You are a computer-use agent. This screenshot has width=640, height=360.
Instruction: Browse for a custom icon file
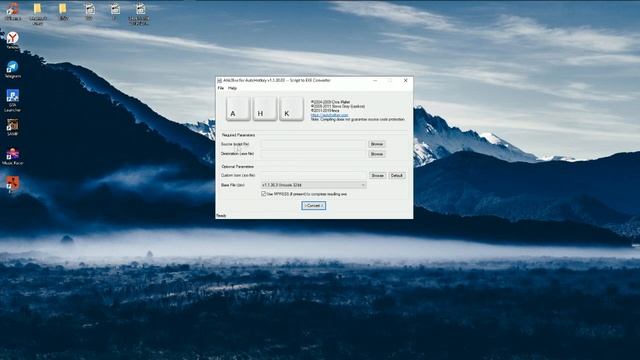click(x=377, y=176)
